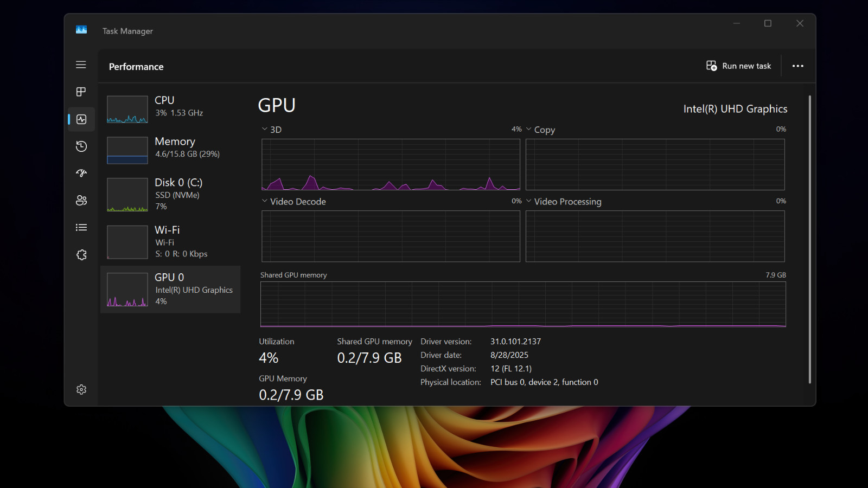Click the physical location PCI bus text
Screen dimensions: 868x488
[544, 382]
